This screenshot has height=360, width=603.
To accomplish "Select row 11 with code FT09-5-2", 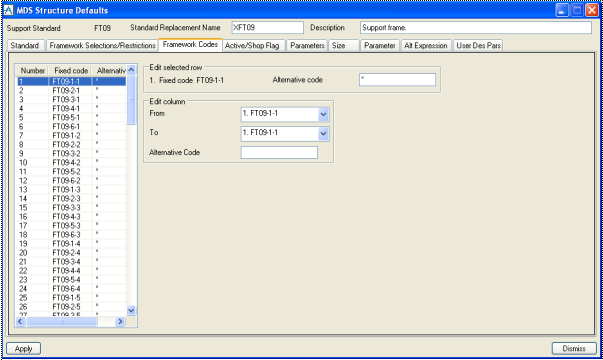I will (71, 172).
